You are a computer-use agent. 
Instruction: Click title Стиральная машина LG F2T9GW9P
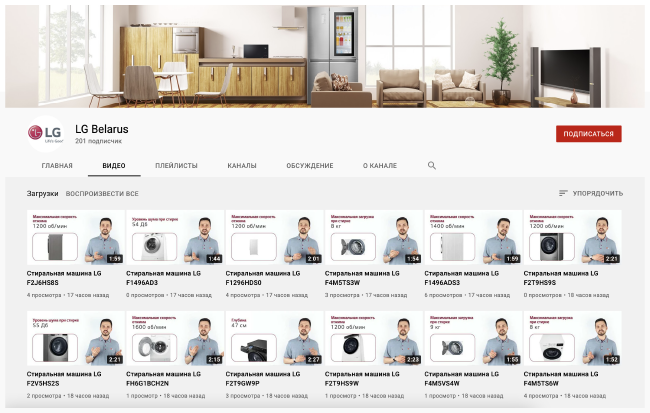click(x=263, y=379)
